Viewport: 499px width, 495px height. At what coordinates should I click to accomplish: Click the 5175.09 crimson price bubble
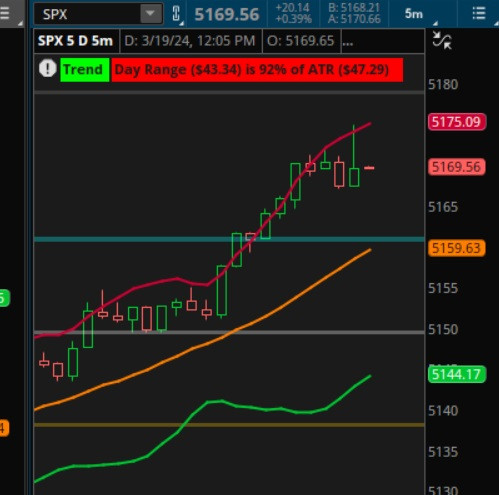point(457,122)
